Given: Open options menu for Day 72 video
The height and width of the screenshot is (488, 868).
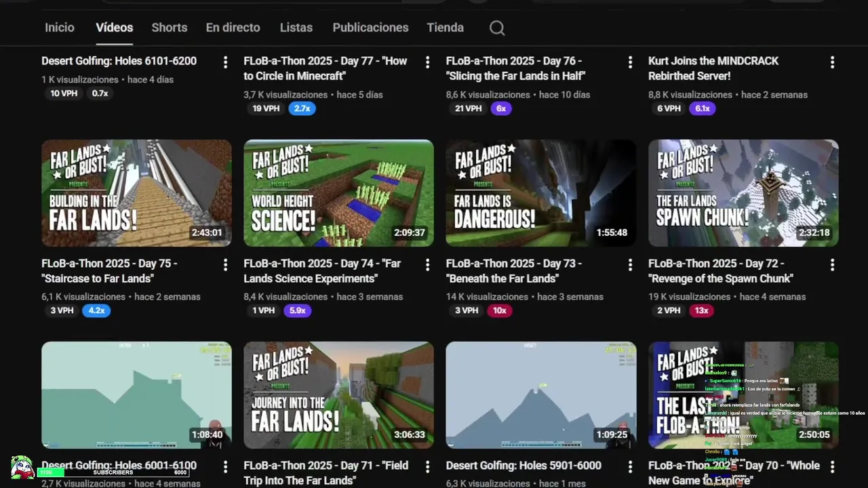Looking at the screenshot, I should (832, 265).
